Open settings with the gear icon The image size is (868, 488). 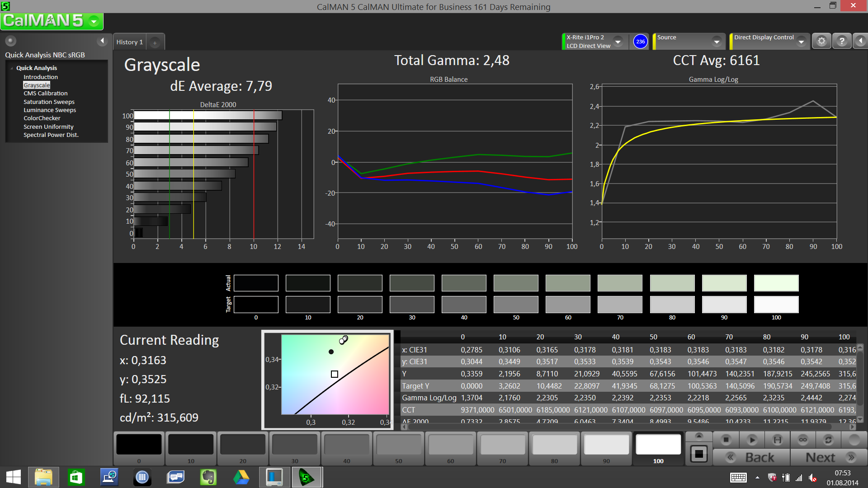click(821, 41)
